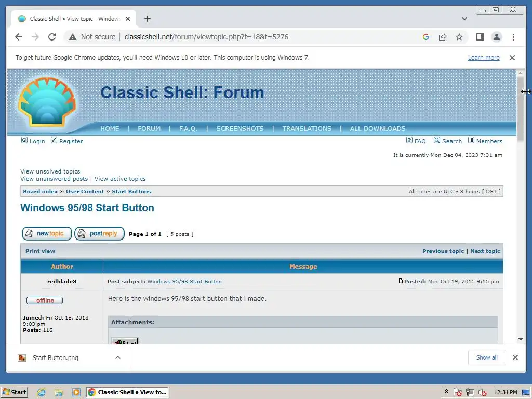Open Chrome three-dot menu

click(x=513, y=37)
